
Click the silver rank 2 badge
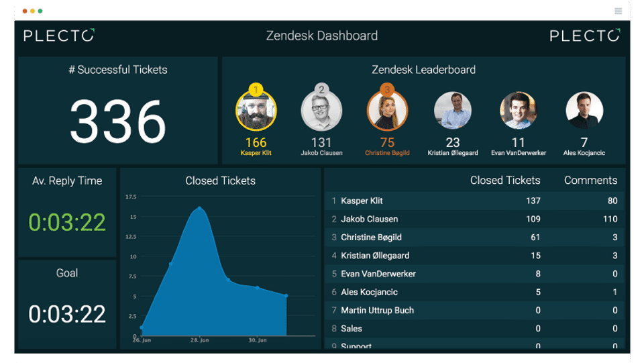click(321, 89)
